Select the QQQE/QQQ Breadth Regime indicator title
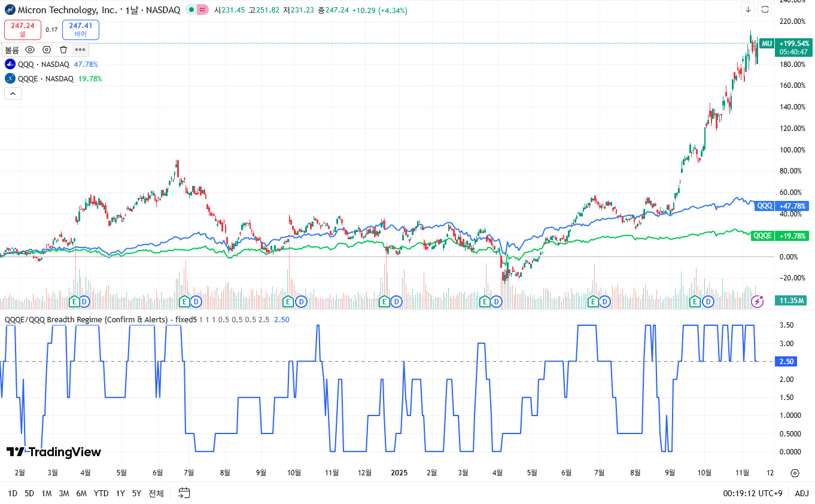 tap(101, 319)
